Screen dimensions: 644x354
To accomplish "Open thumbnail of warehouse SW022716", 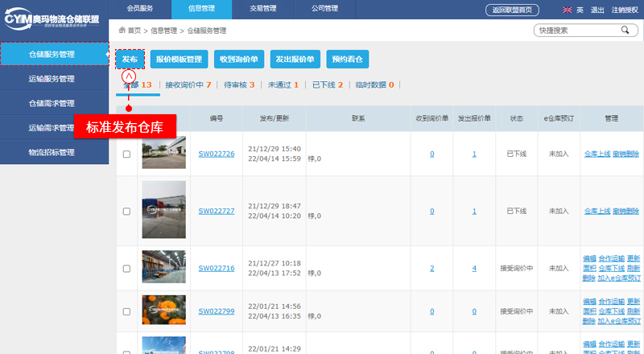I will point(163,268).
